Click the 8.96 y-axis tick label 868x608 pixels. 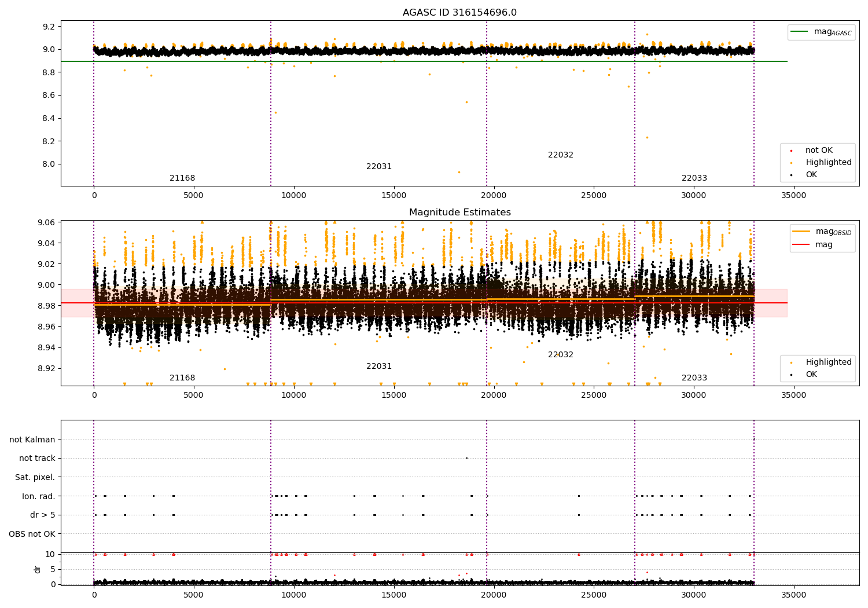(x=47, y=327)
